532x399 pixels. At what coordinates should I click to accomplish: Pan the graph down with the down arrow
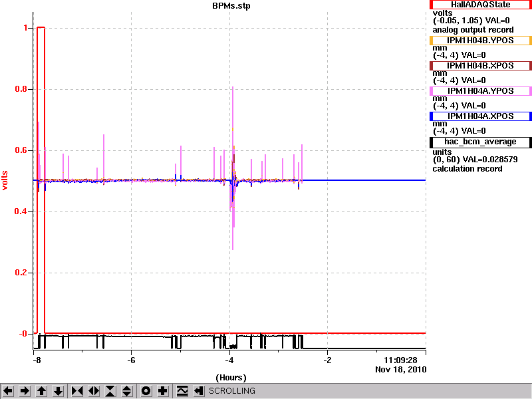58,391
